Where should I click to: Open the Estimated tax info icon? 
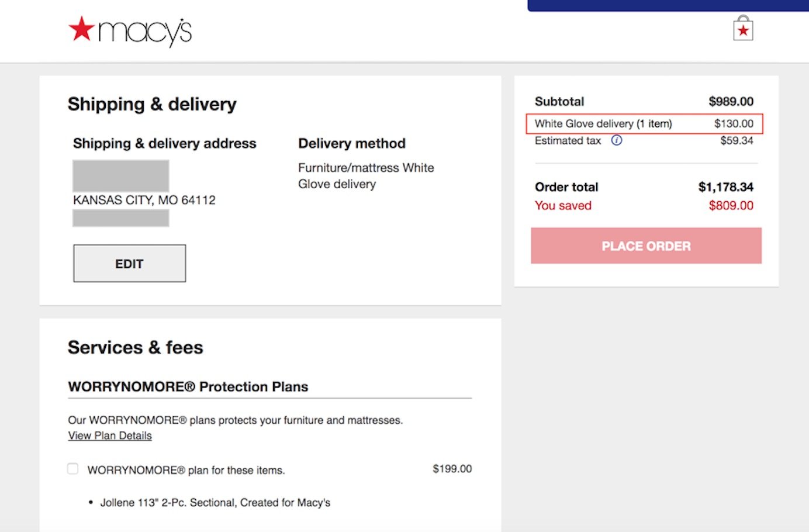(617, 140)
